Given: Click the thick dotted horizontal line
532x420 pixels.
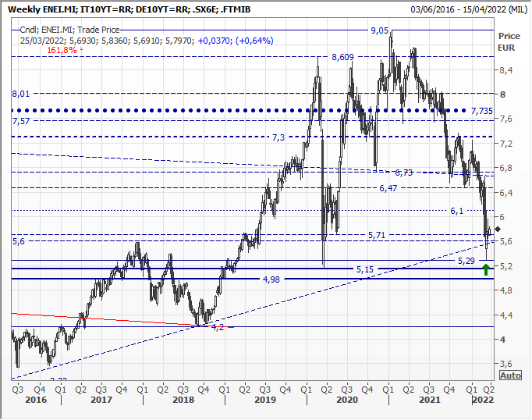Looking at the screenshot, I should coord(234,111).
